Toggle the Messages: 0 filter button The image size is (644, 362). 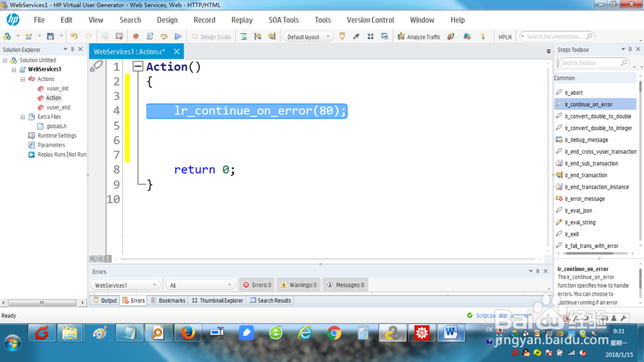pos(346,285)
